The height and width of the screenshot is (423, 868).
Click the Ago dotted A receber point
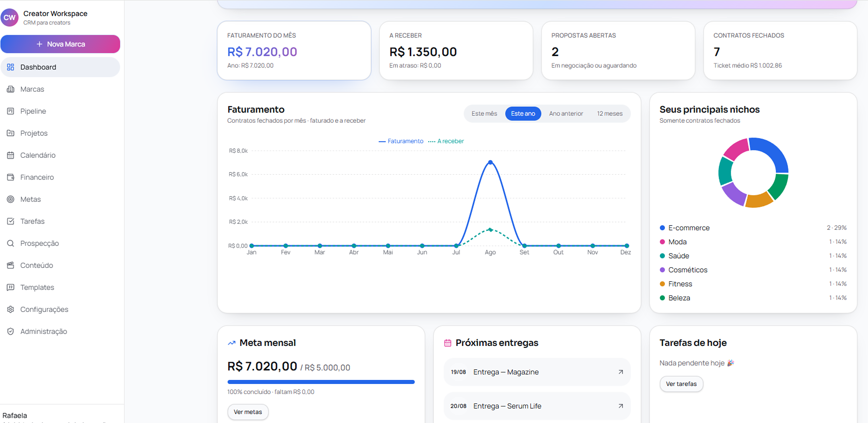pos(490,230)
